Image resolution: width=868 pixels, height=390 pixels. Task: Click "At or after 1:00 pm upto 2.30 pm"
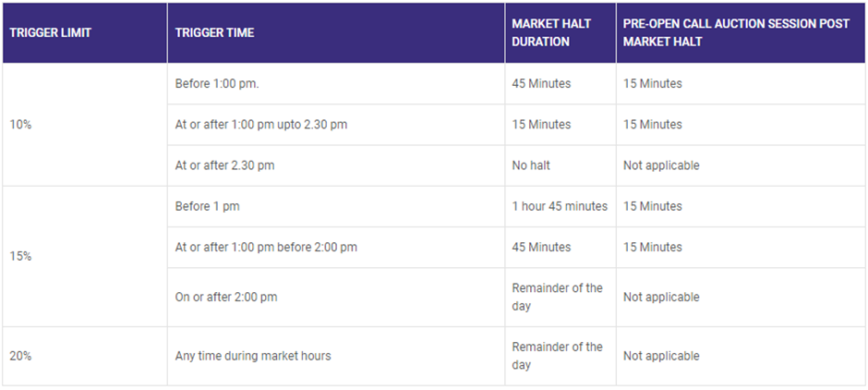pos(261,125)
